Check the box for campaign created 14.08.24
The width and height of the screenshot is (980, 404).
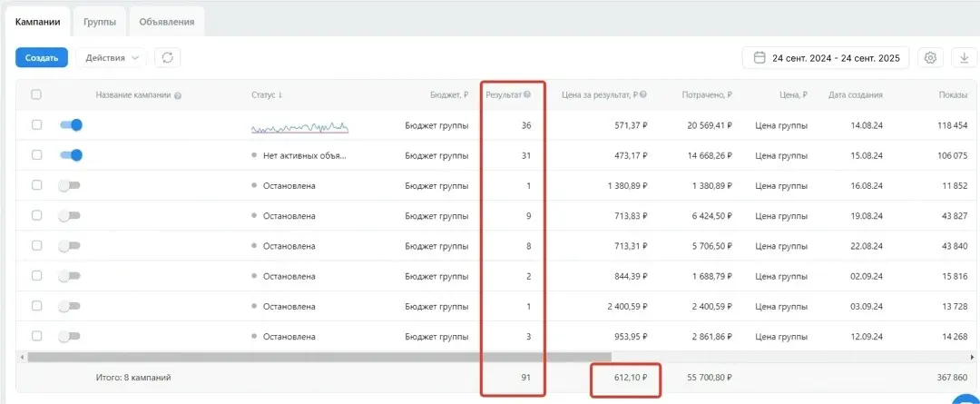[x=36, y=125]
